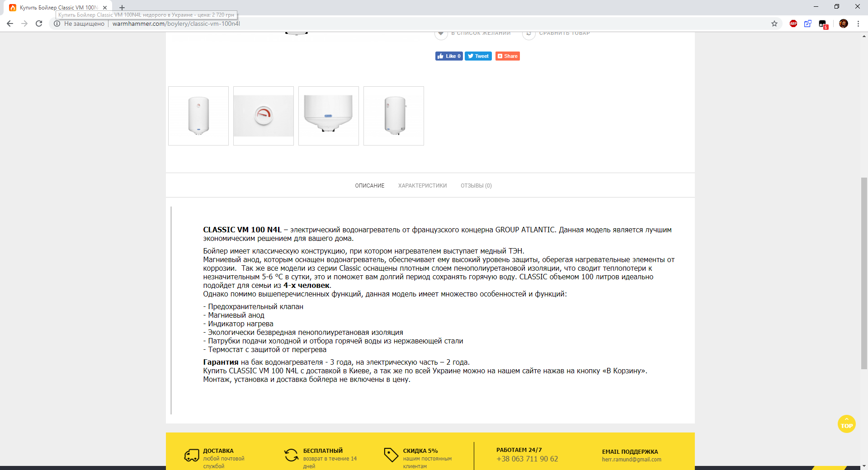This screenshot has height=470, width=868.
Task: Switch to the ОПИСАНИЕ tab
Action: point(369,185)
